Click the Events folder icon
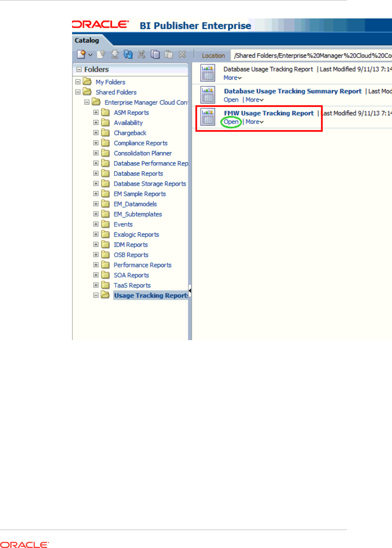The image size is (392, 548). point(106,224)
